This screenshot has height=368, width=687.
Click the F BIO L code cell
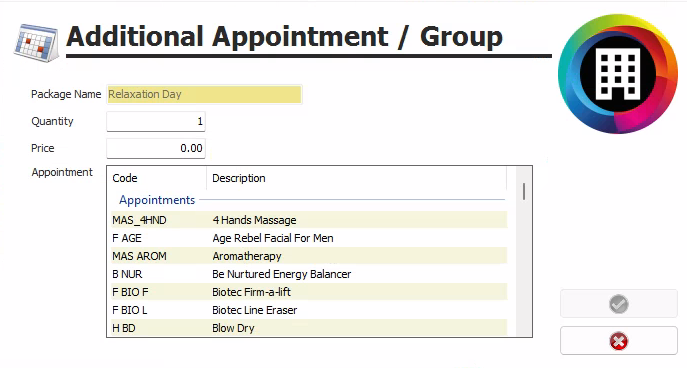(130, 310)
